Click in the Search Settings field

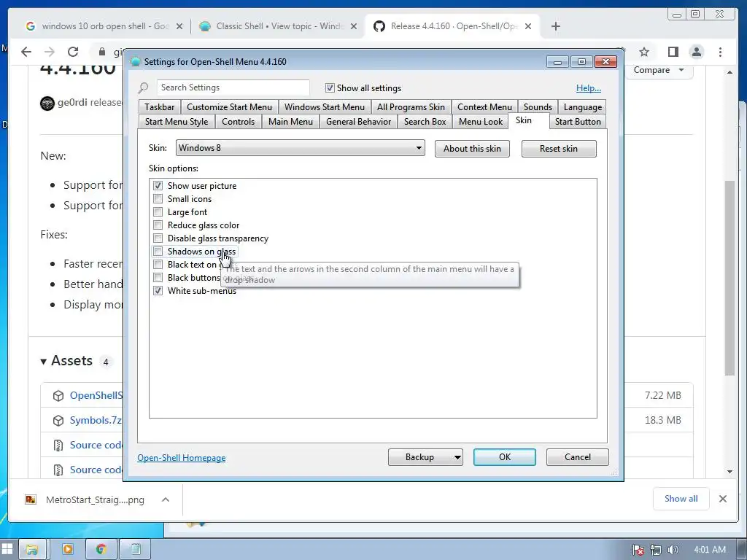pyautogui.click(x=233, y=87)
